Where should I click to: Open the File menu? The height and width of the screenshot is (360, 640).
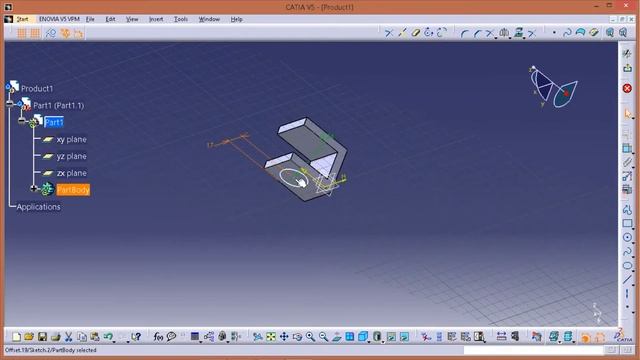coord(90,19)
